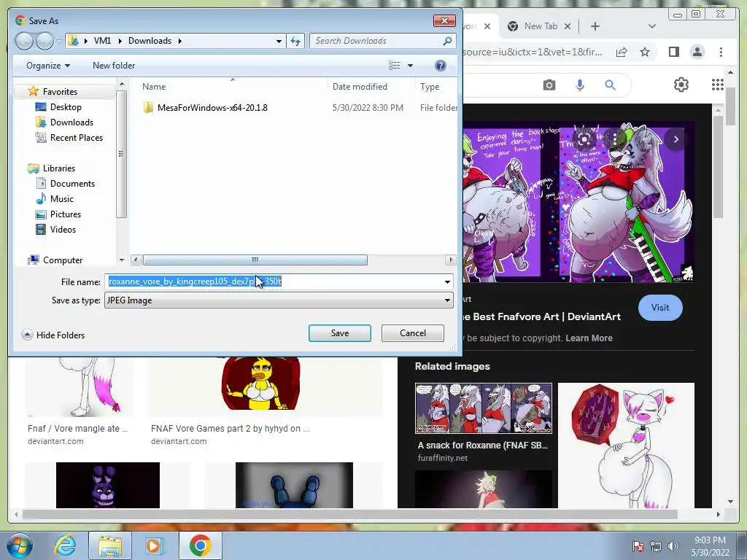Open the Music library
Screen dimensions: 747x560
(x=61, y=198)
